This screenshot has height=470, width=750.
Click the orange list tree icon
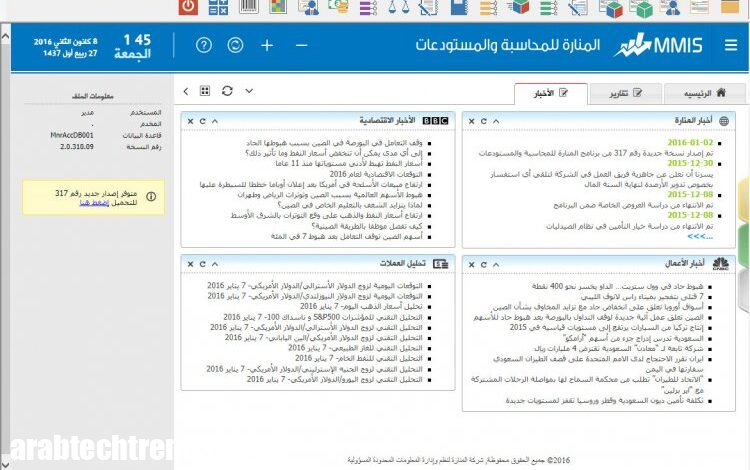[488, 7]
